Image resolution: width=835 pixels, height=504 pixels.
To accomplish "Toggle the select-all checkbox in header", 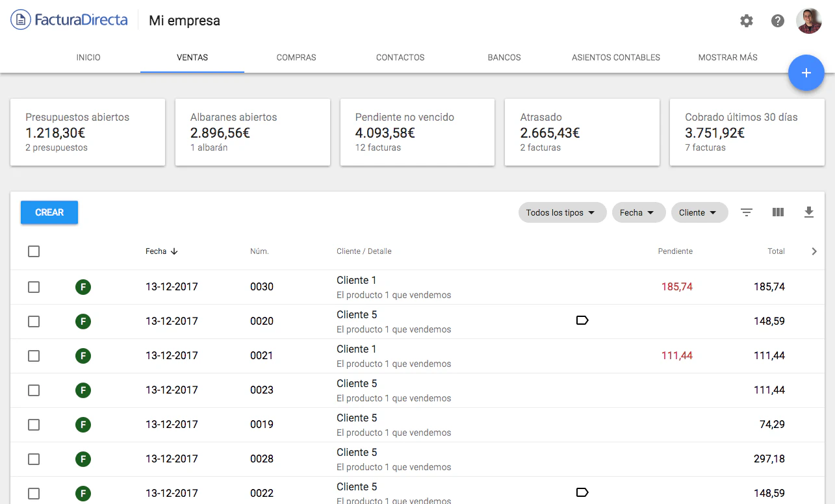I will coord(34,251).
